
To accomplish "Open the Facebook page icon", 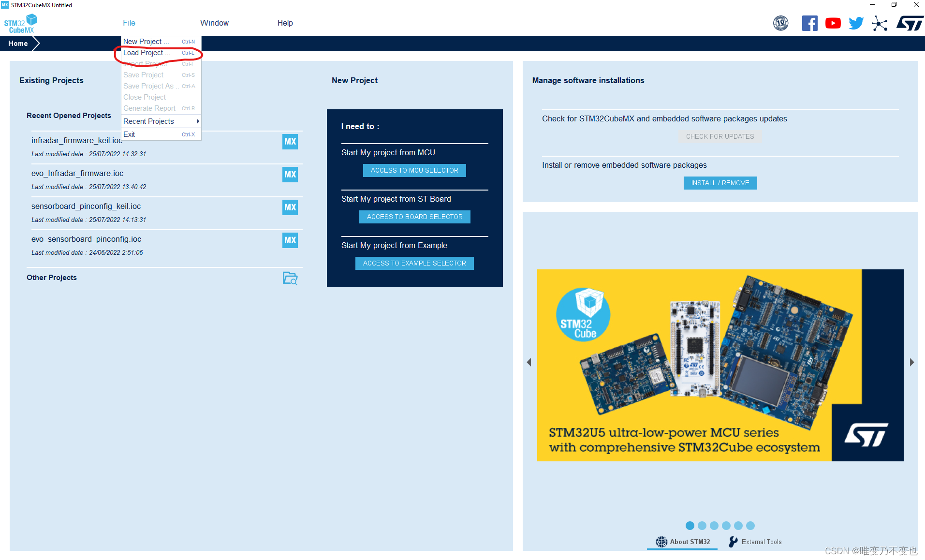I will pos(810,23).
